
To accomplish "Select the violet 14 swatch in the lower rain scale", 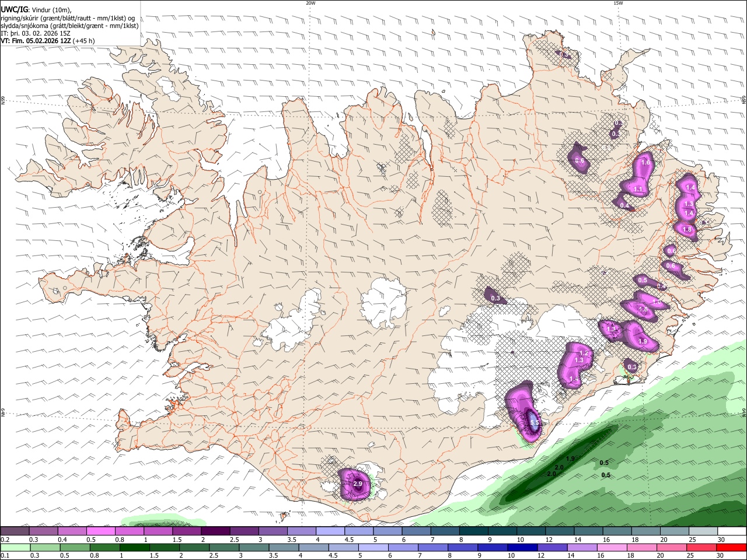I will click(x=581, y=548).
